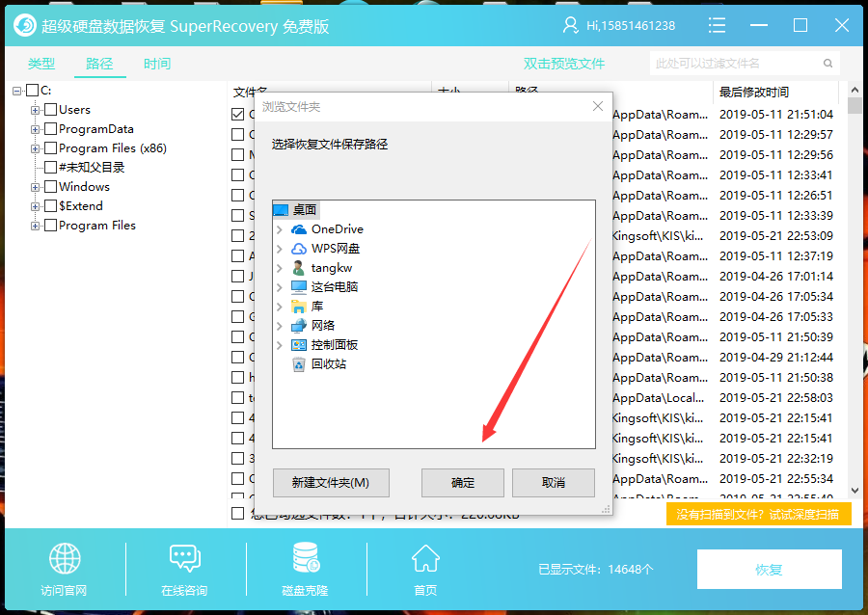Collapse the C: drive tree node
868x615 pixels.
point(17,91)
